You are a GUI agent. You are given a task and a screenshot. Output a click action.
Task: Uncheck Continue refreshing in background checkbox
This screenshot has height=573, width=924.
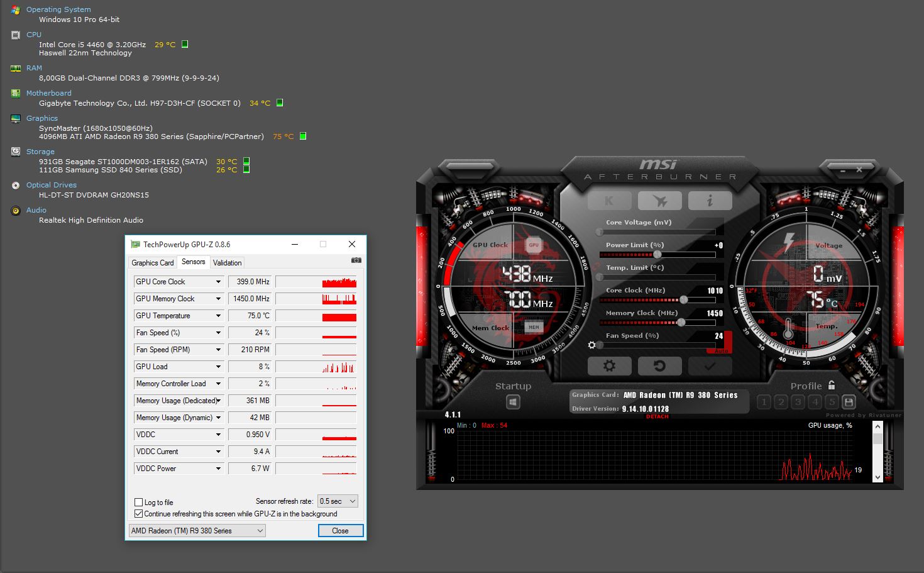[138, 513]
